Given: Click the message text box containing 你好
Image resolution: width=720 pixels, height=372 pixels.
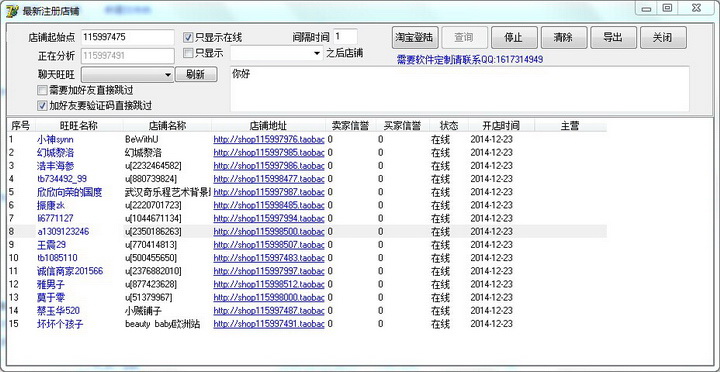Looking at the screenshot, I should 459,89.
